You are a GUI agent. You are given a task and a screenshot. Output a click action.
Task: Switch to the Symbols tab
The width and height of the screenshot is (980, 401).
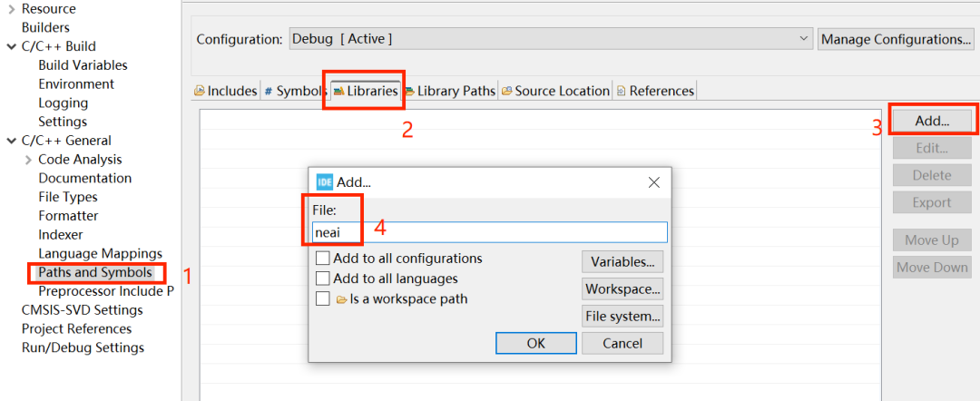coord(294,91)
